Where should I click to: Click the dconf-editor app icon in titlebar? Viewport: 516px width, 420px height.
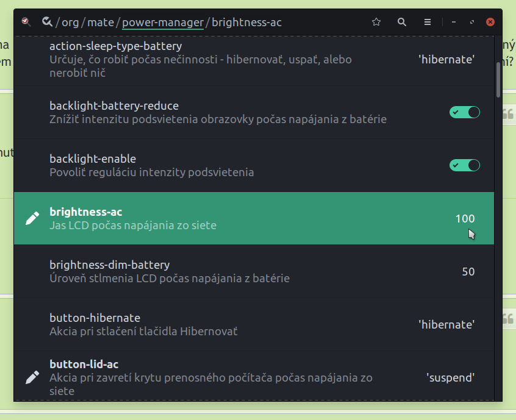(25, 22)
